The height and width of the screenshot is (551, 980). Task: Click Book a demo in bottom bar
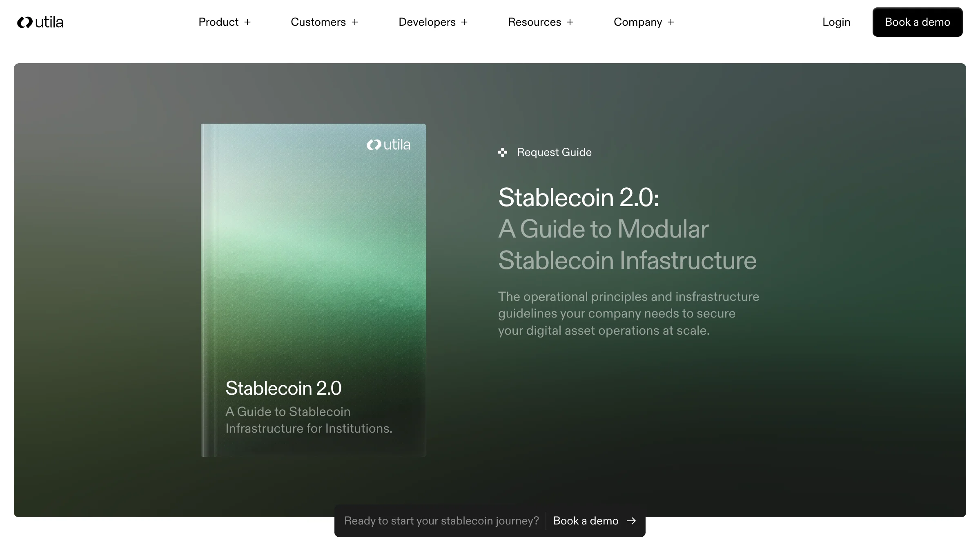[586, 521]
